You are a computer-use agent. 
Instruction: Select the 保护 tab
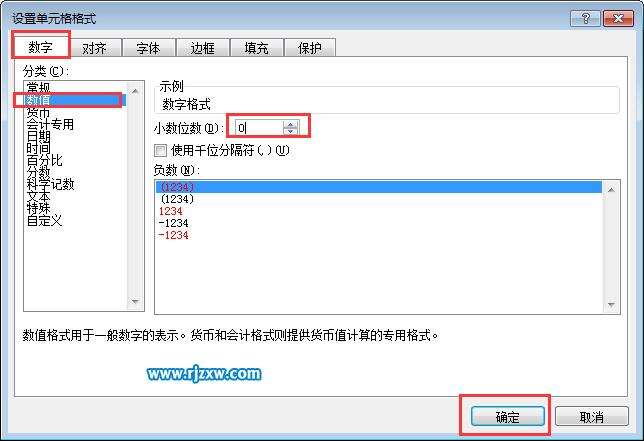(310, 48)
